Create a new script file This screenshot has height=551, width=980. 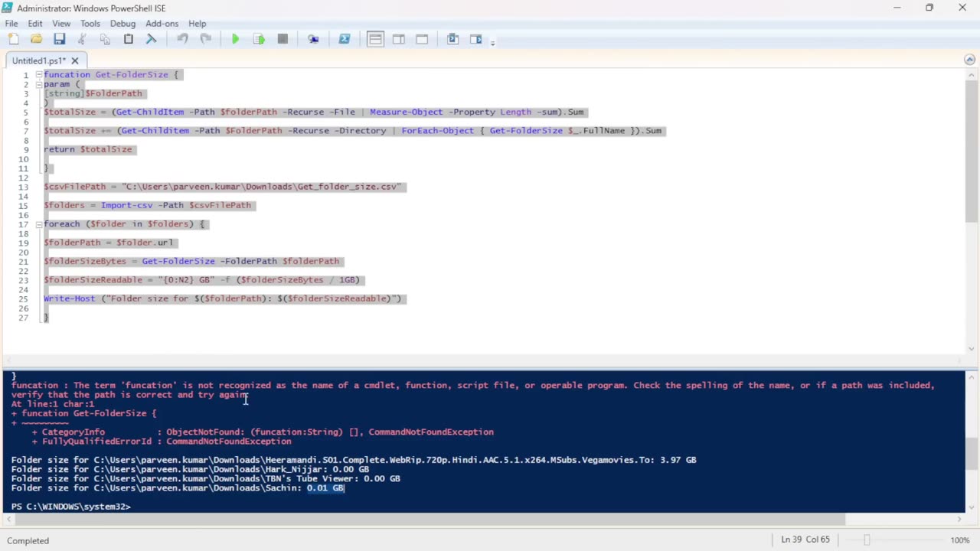[x=14, y=39]
